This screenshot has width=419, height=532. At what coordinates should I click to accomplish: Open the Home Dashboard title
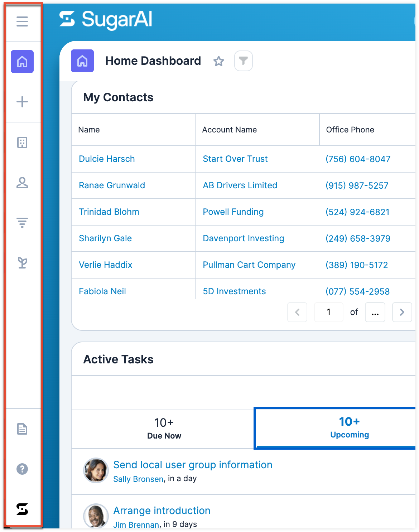tap(153, 61)
